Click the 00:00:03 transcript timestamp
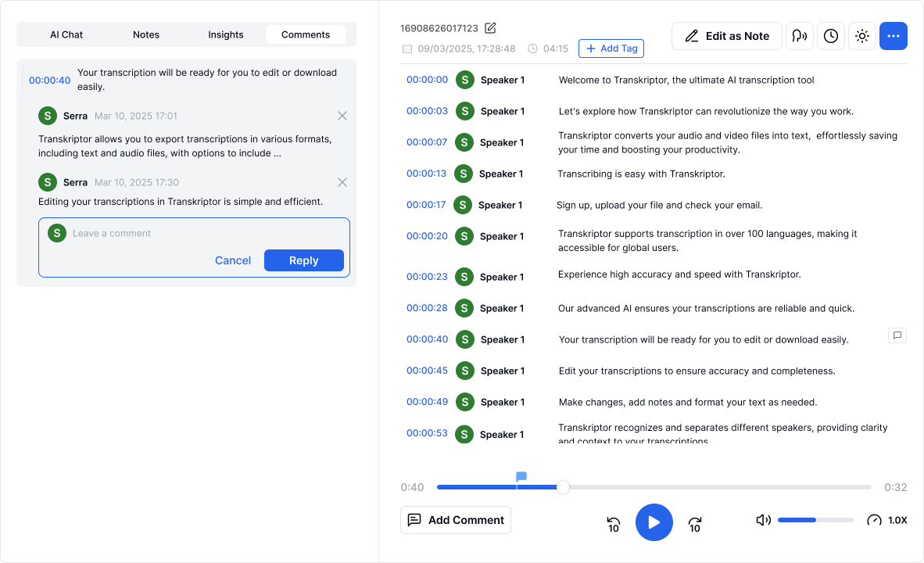This screenshot has width=924, height=563. 428,111
